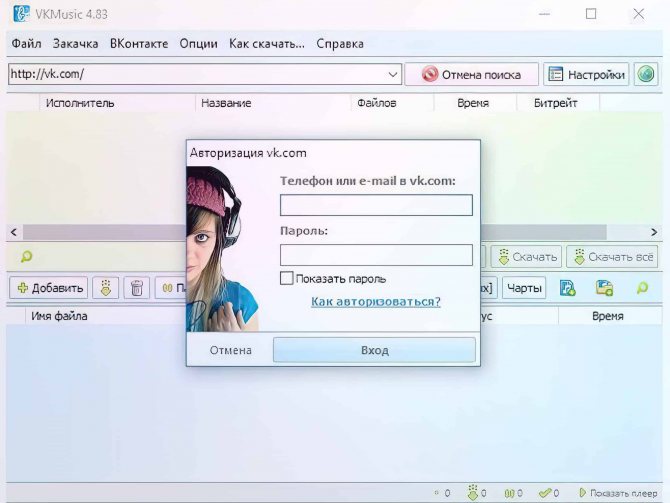Open the Как скачать... menu
Screen dimensions: 670x503
click(x=267, y=44)
